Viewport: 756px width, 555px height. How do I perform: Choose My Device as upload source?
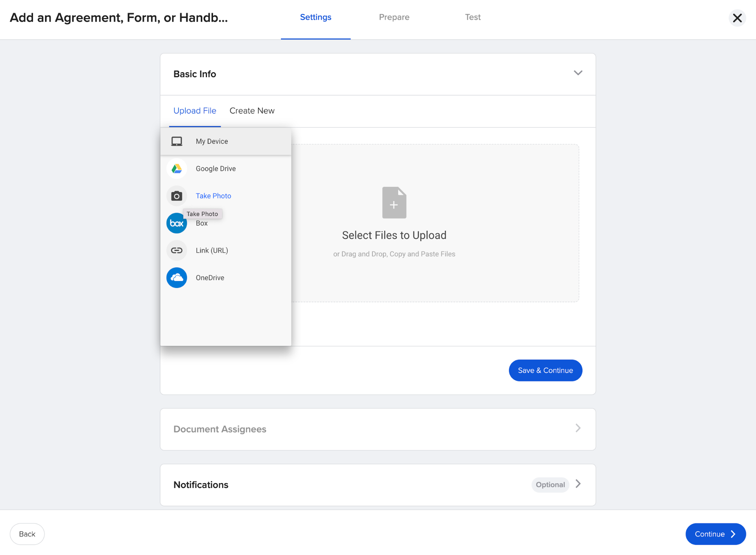click(x=226, y=141)
